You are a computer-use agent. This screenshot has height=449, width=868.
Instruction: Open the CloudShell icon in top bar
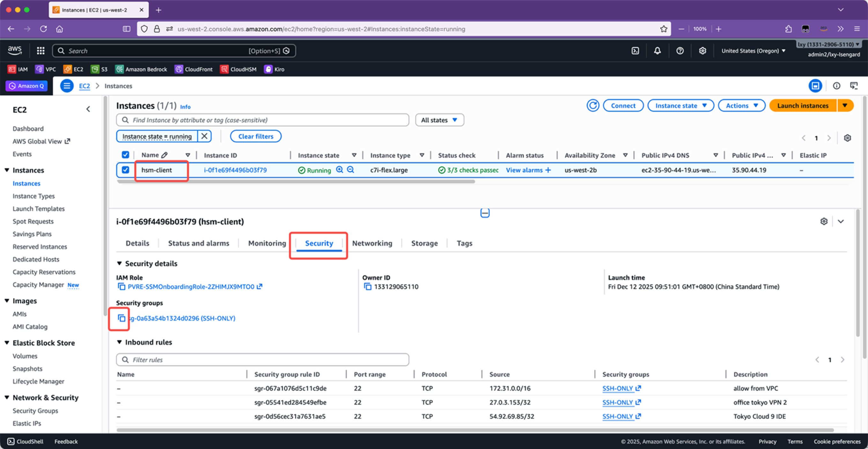click(635, 51)
